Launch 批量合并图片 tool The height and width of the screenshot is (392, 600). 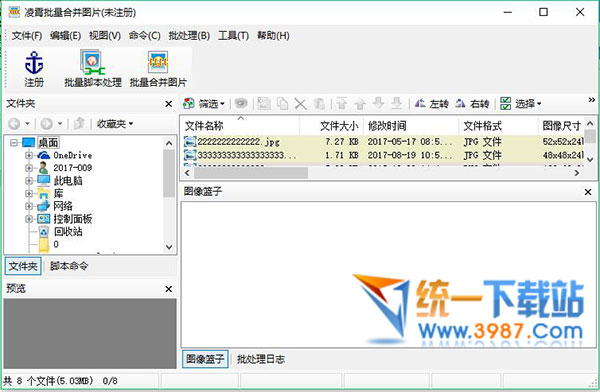[x=158, y=69]
